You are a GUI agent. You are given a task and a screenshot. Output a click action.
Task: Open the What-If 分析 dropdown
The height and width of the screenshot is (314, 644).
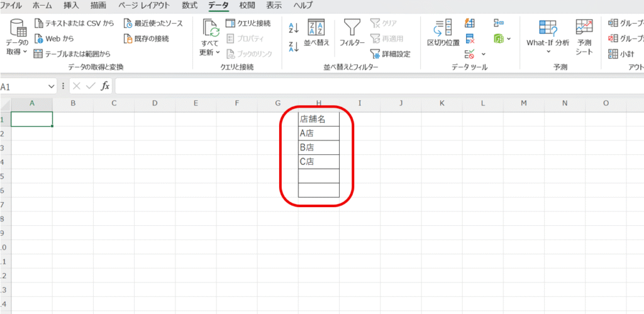pos(548,52)
